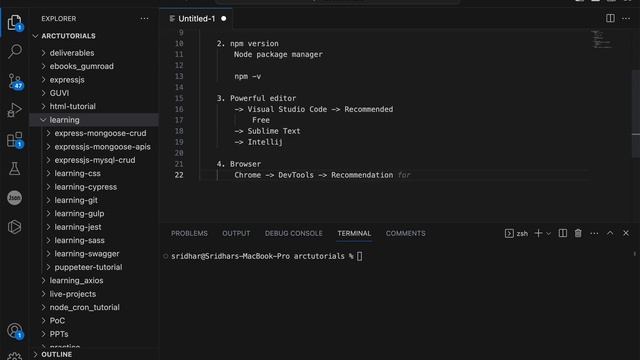Place cursor on 'npm -v' line

248,76
